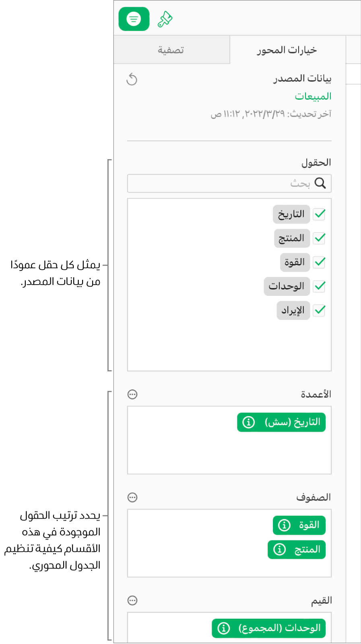Image resolution: width=361 pixels, height=644 pixels.
Task: Uncheck the التاريخ field checkbox
Action: click(x=319, y=214)
